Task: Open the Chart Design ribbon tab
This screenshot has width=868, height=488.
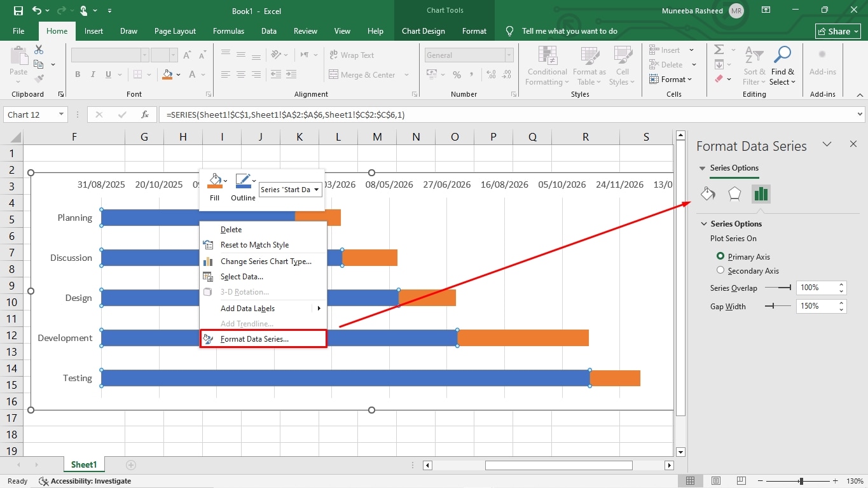Action: pyautogui.click(x=424, y=31)
